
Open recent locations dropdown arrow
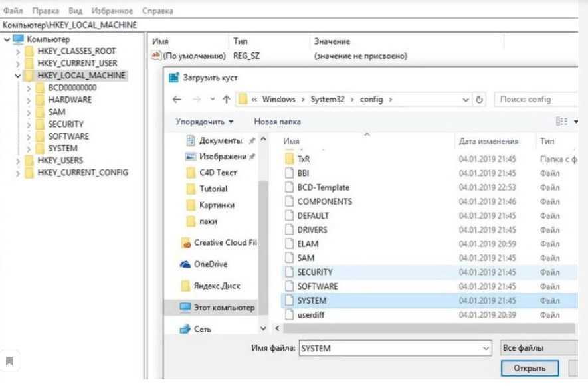coord(213,100)
